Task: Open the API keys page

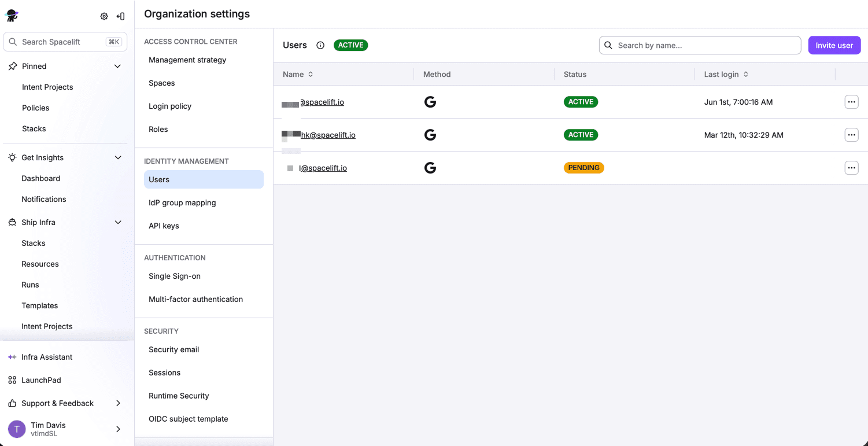Action: [x=164, y=226]
